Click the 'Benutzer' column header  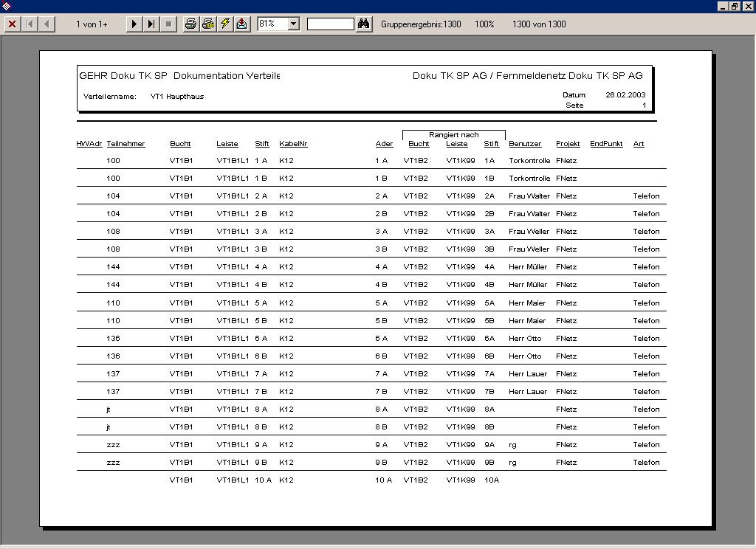(x=525, y=144)
